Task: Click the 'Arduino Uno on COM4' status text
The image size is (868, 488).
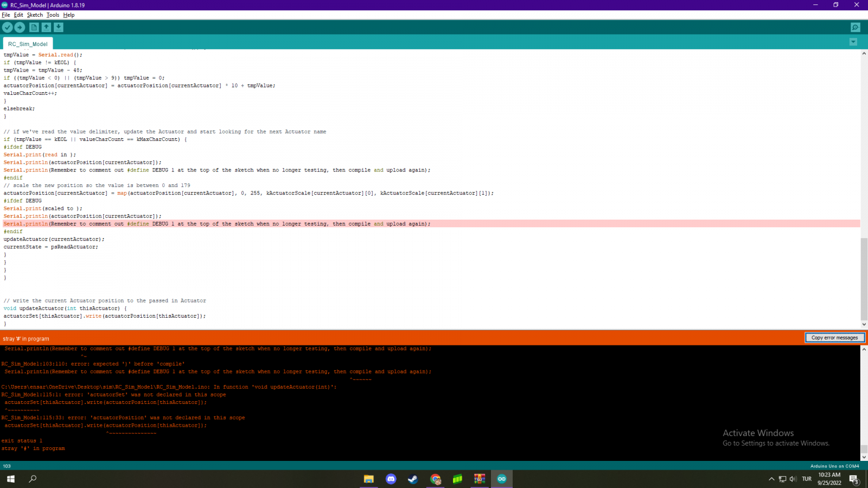Action: coord(834,466)
